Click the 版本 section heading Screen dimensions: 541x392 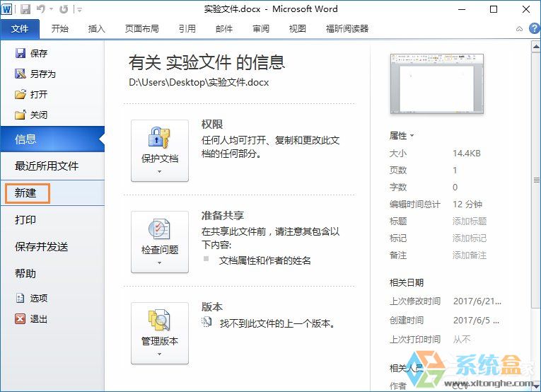click(x=212, y=307)
